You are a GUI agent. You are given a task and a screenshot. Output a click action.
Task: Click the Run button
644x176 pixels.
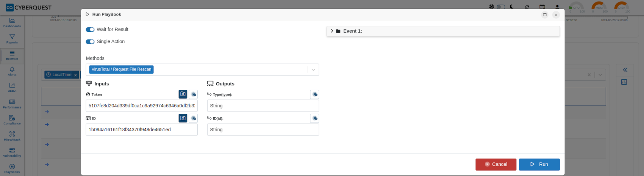pyautogui.click(x=539, y=164)
